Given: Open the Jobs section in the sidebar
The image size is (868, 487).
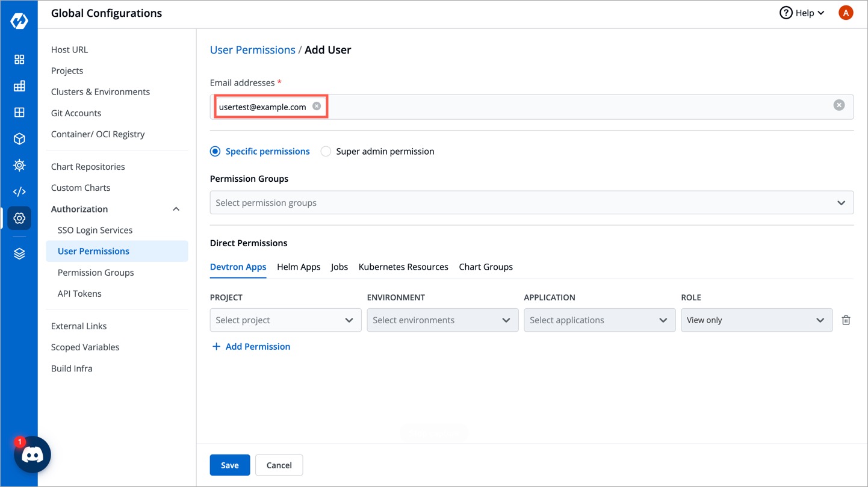Looking at the screenshot, I should (x=19, y=85).
